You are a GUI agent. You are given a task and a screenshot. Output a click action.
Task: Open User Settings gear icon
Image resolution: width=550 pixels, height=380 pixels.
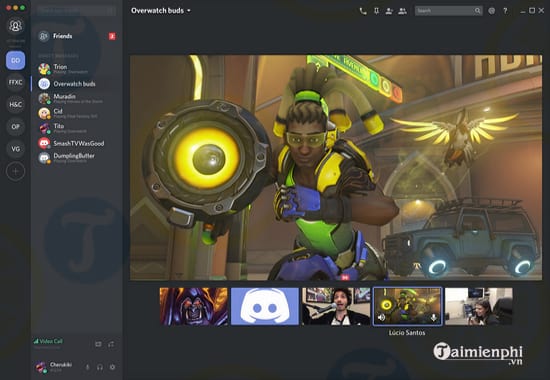click(112, 367)
